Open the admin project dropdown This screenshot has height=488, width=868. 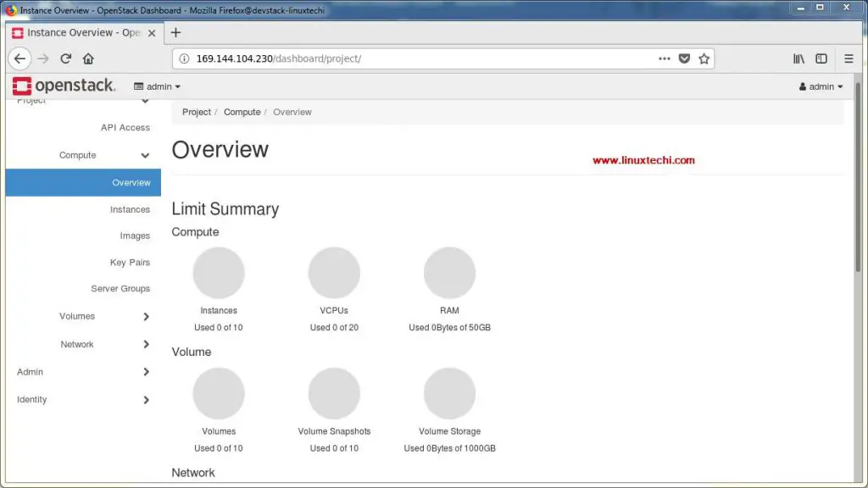tap(157, 86)
